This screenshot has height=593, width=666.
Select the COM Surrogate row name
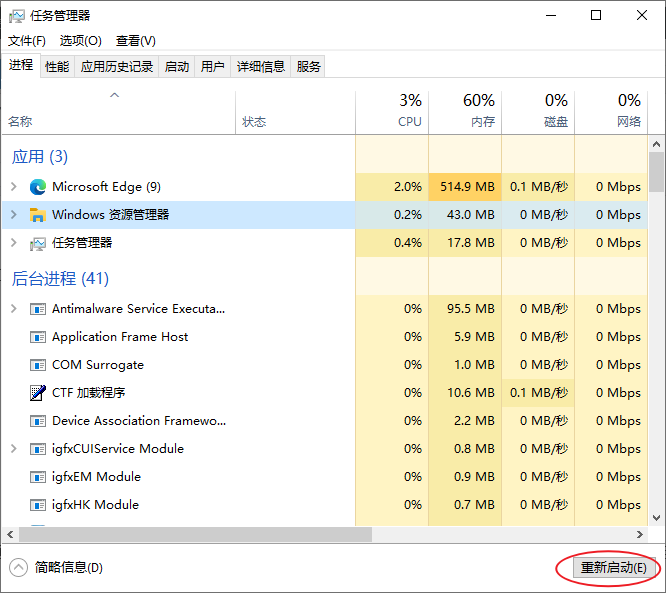[x=98, y=365]
